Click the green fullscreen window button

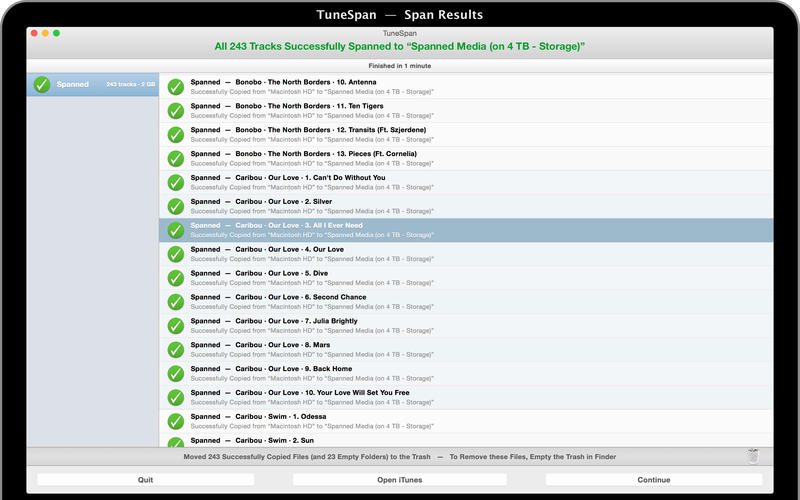(x=57, y=33)
